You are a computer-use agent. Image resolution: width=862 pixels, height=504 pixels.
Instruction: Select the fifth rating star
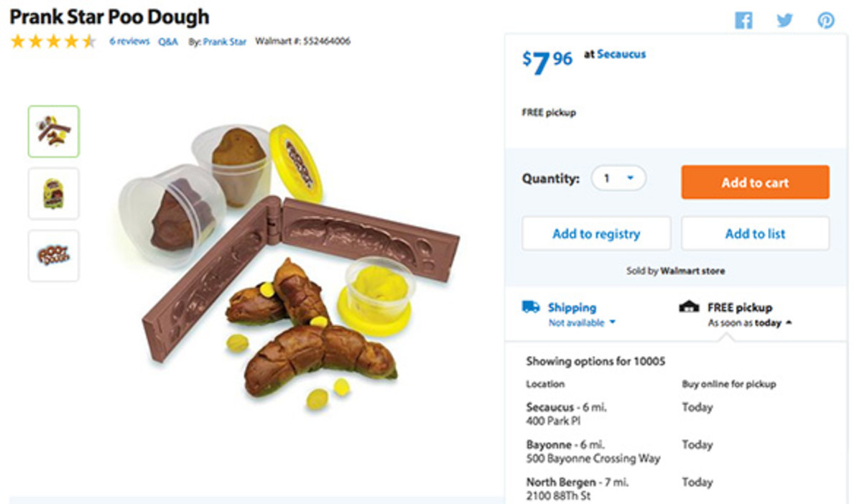88,42
